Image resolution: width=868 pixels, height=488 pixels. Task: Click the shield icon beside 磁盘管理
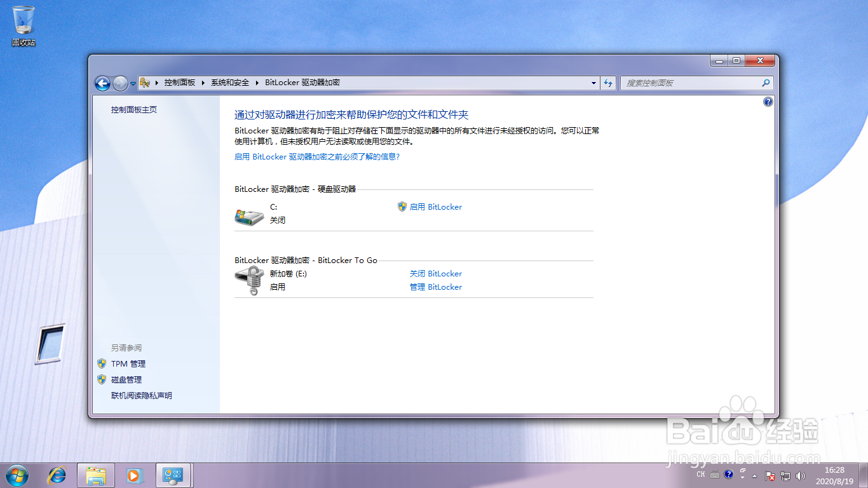click(102, 379)
